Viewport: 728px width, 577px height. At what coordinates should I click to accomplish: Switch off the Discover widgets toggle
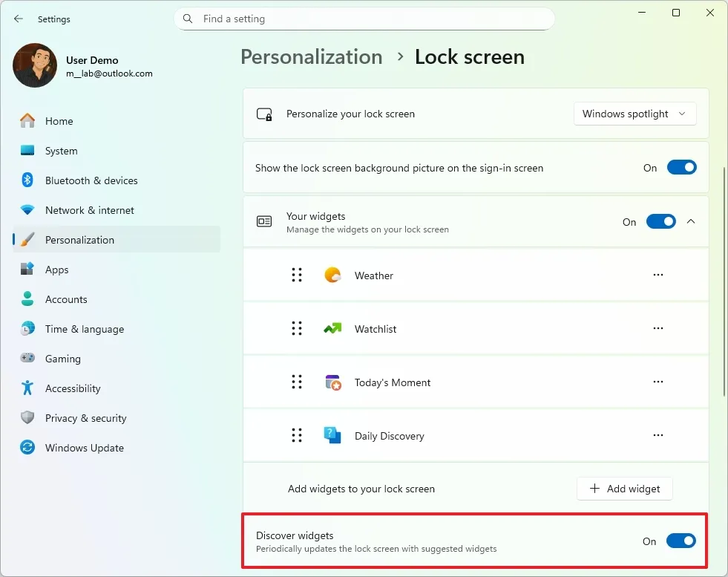point(681,541)
